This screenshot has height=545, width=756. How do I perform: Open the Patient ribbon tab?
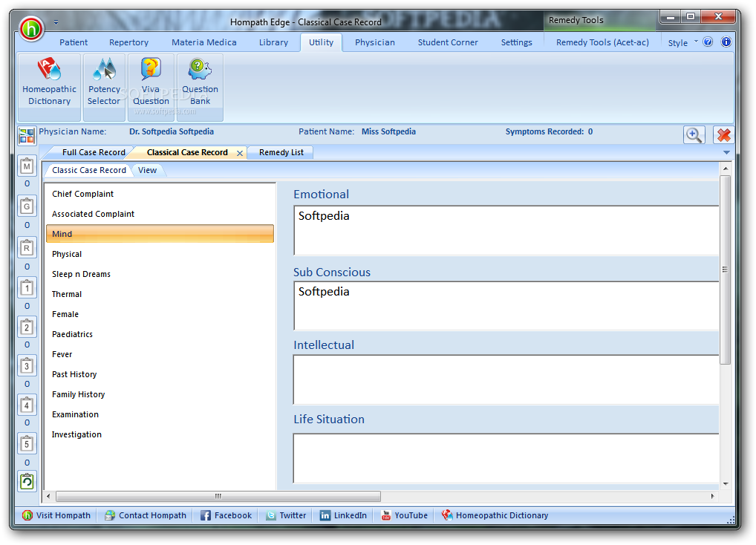pyautogui.click(x=74, y=42)
